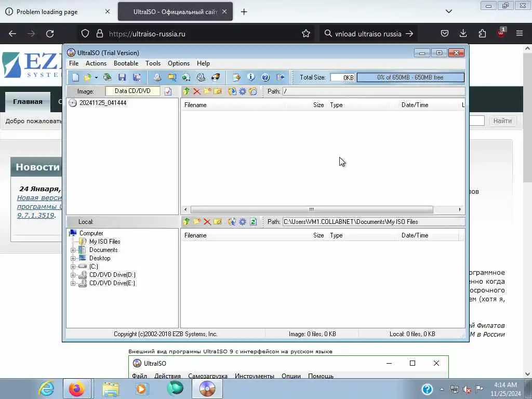Refresh the Local file list with green icon
The image size is (532, 399).
[253, 221]
